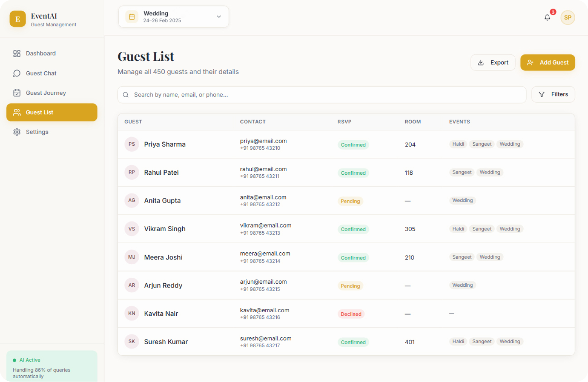
Task: Click Anita Gupta's Pending RSVP badge
Action: pyautogui.click(x=350, y=201)
